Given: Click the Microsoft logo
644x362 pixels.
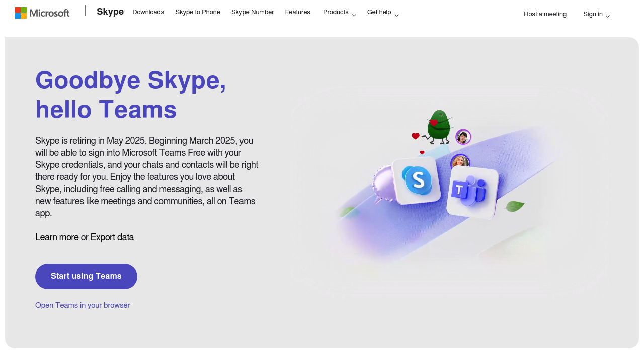Looking at the screenshot, I should (42, 13).
